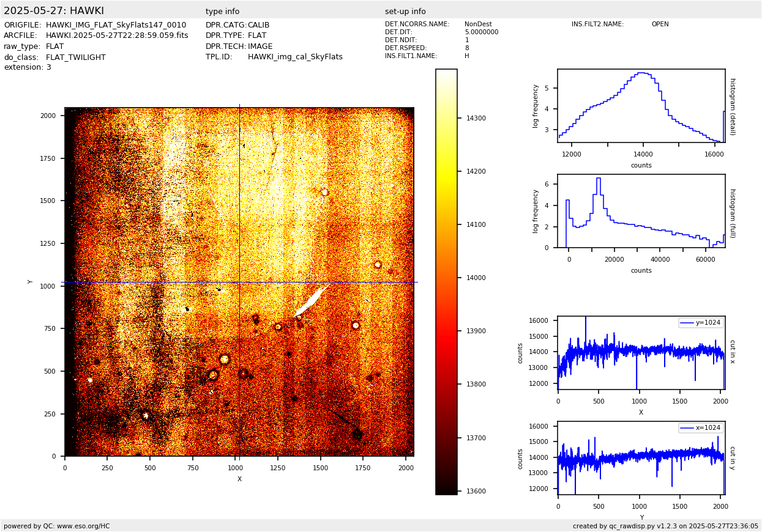
Task: Click the 'set-up info' header
Action: pos(405,12)
